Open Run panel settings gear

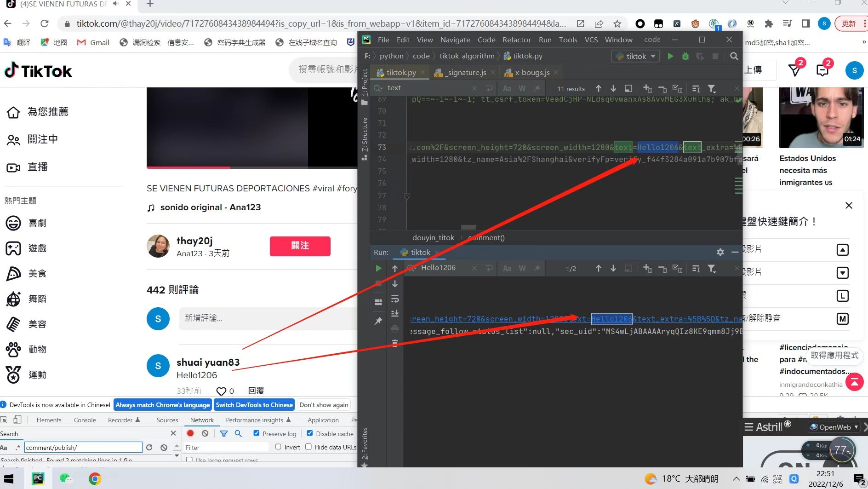720,252
